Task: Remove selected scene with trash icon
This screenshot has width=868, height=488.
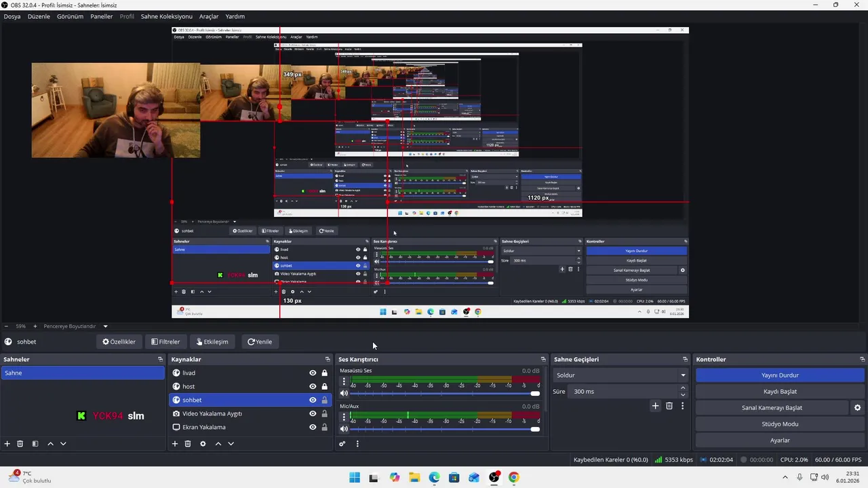Action: click(20, 444)
